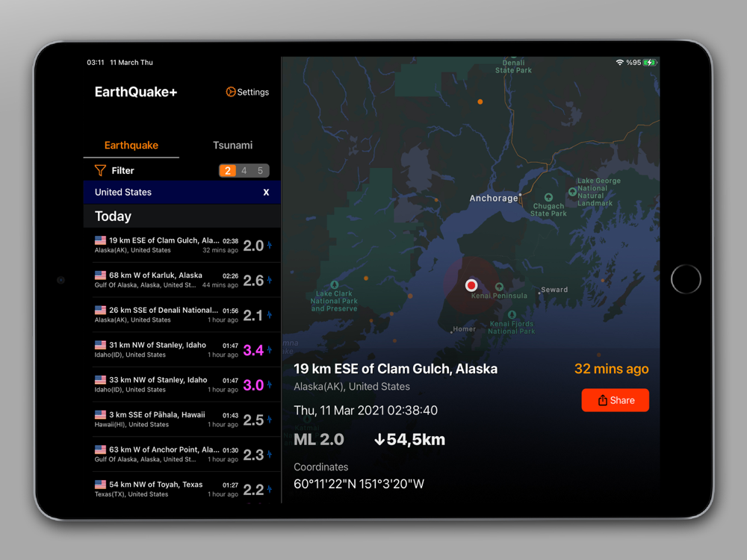Select magnitude filter 4
The image size is (747, 560).
[x=244, y=170]
